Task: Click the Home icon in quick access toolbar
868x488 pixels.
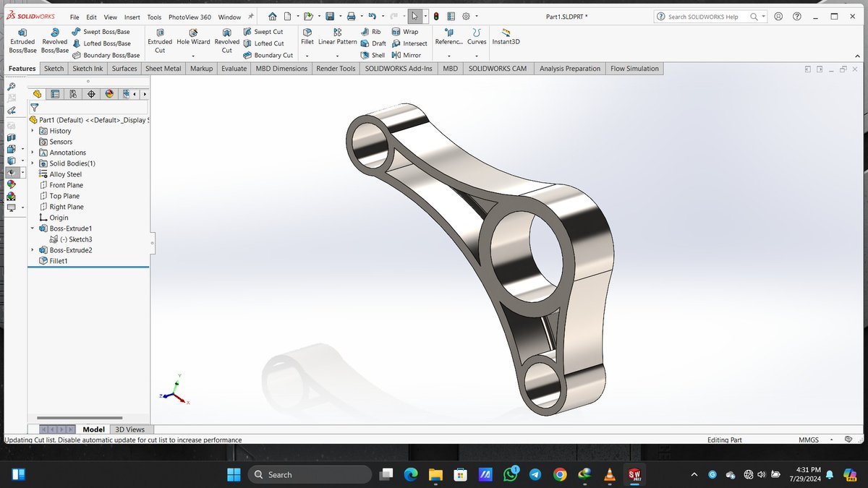Action: coord(272,16)
